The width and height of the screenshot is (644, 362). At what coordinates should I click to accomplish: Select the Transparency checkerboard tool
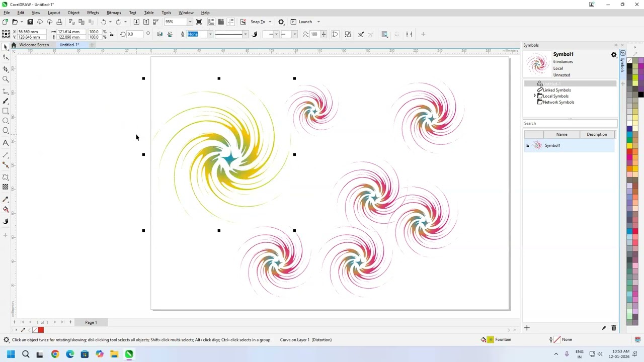[x=6, y=187]
